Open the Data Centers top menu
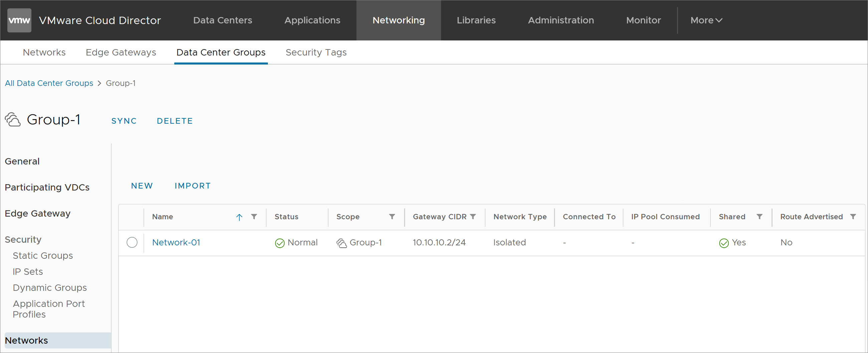868x353 pixels. point(223,20)
